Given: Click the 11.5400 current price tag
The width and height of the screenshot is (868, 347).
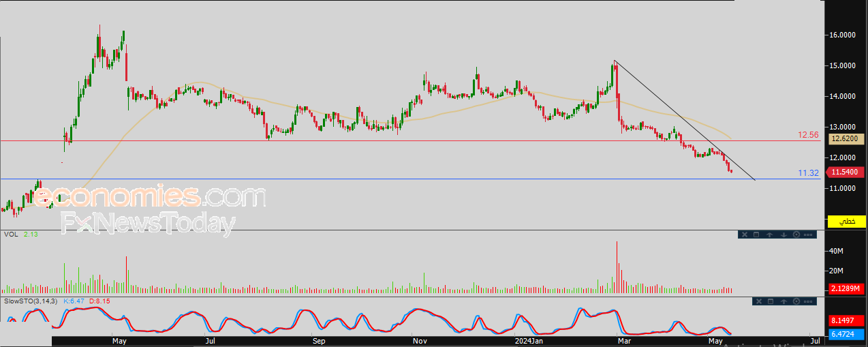Looking at the screenshot, I should tap(846, 172).
